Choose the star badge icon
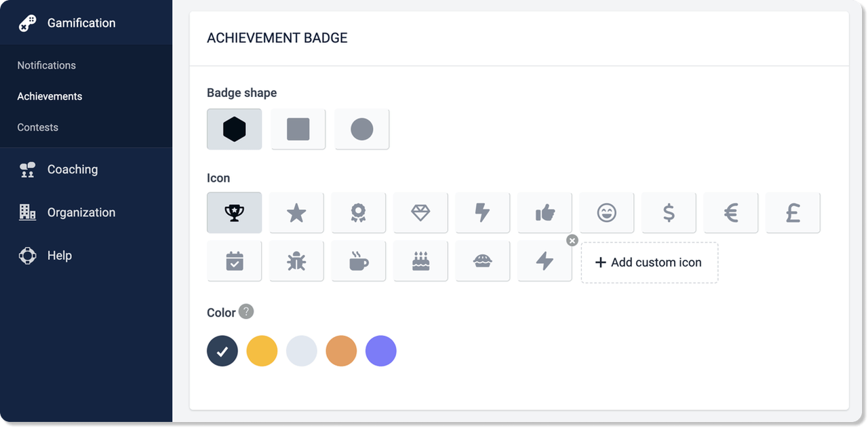The image size is (868, 428). (296, 213)
